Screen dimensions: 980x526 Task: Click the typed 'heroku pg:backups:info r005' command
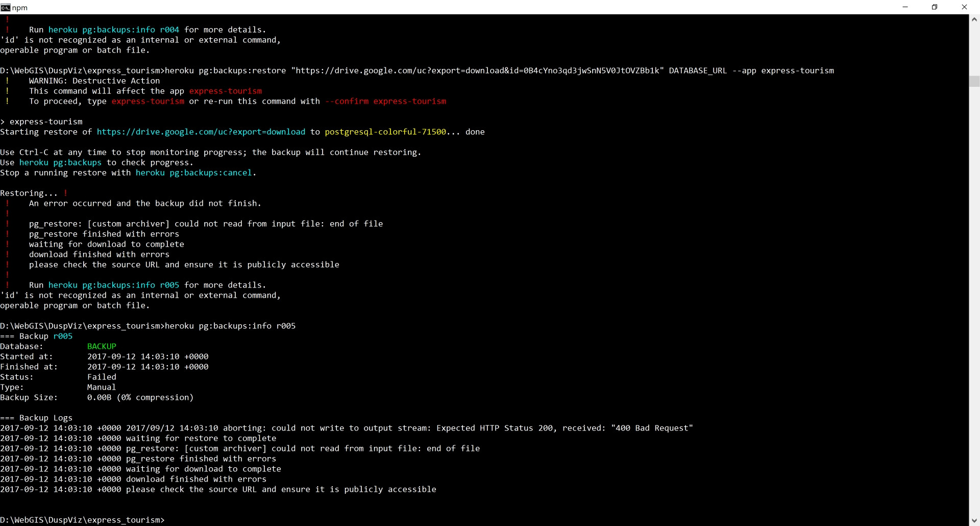click(230, 326)
